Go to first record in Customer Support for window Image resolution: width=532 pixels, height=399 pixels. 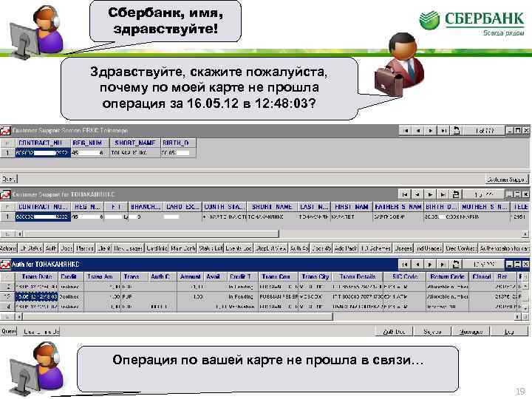pyautogui.click(x=405, y=194)
